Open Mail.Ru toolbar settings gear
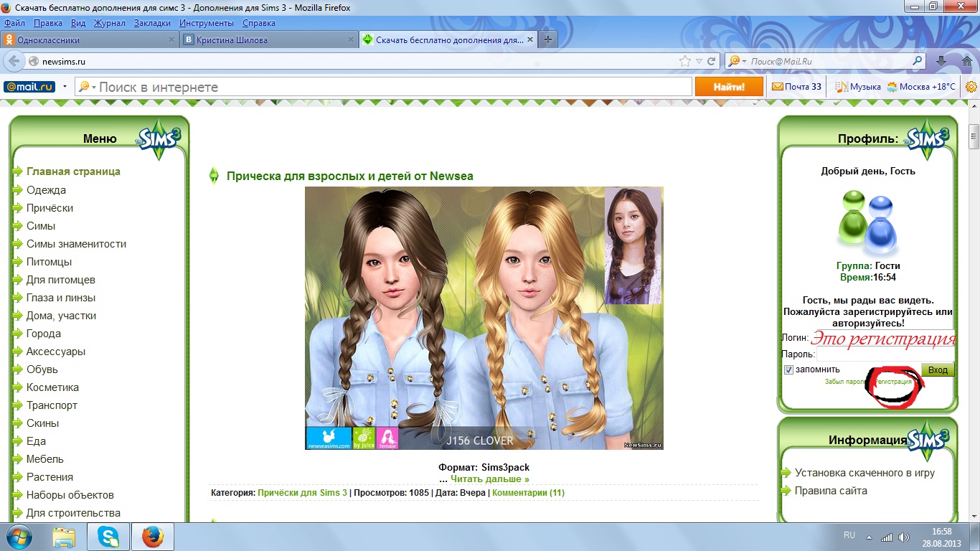The width and height of the screenshot is (980, 551). tap(971, 87)
